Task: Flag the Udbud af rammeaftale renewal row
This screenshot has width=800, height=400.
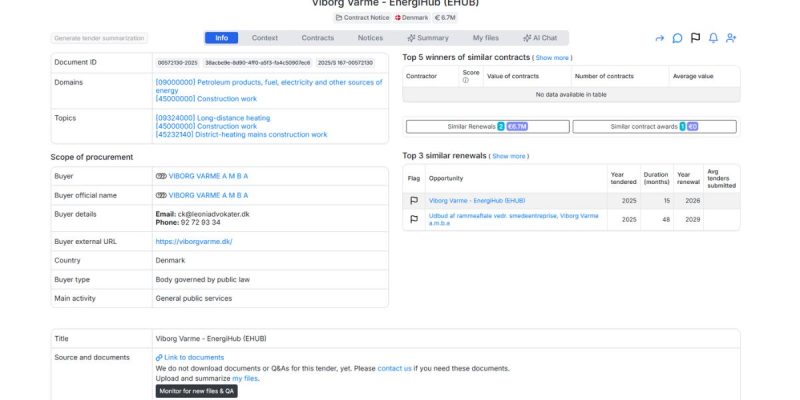Action: click(414, 219)
